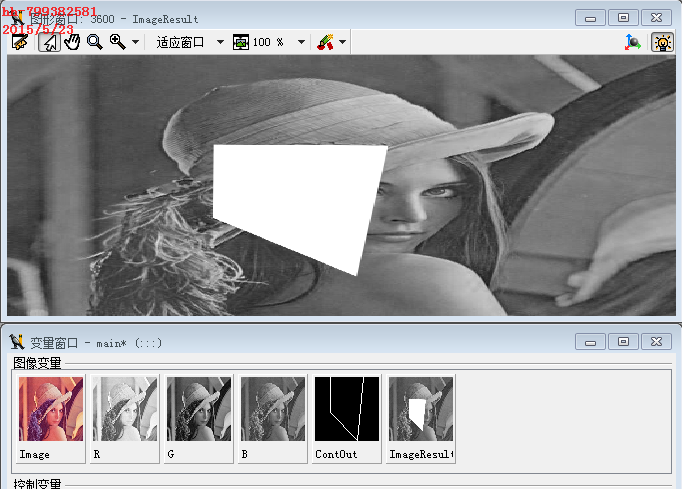682x489 pixels.
Task: Click the 控制变量 section header
Action: tap(37, 483)
